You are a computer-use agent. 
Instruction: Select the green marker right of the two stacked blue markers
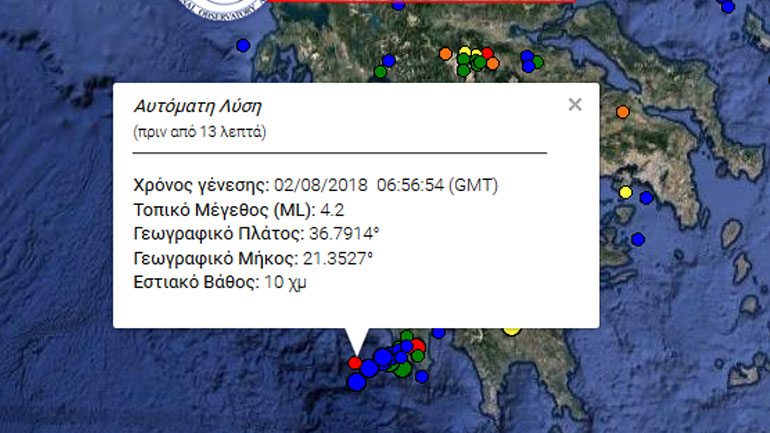(x=537, y=62)
